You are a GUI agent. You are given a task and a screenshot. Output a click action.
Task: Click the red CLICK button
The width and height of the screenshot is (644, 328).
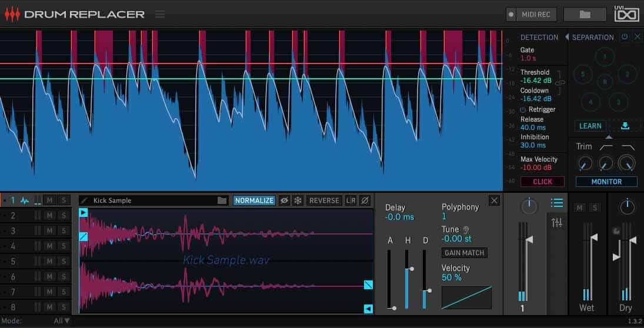click(542, 182)
